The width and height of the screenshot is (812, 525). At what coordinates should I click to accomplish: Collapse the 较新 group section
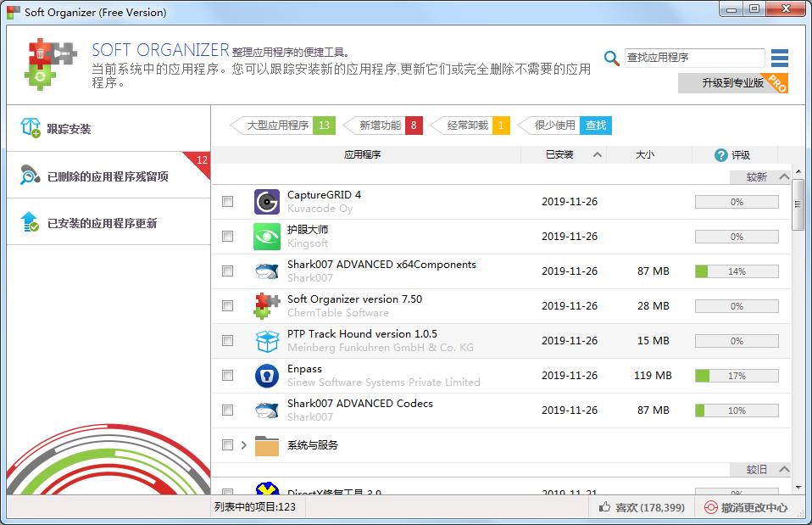[x=783, y=177]
